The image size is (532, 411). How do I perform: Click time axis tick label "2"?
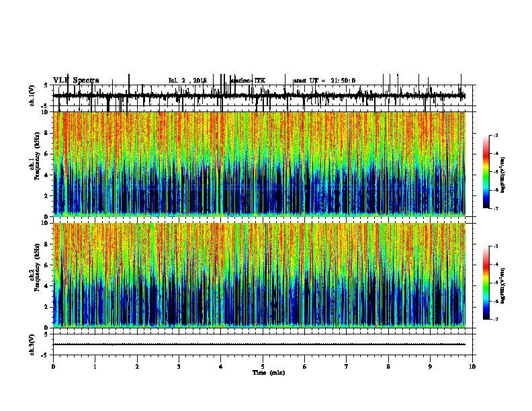click(137, 367)
